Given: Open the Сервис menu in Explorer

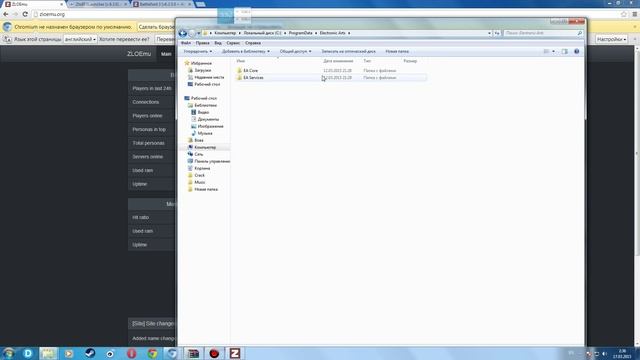Looking at the screenshot, I should (x=233, y=43).
